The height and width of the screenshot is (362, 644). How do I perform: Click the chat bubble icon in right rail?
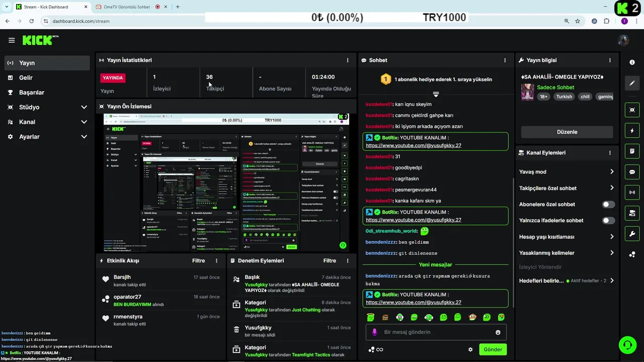[632, 172]
